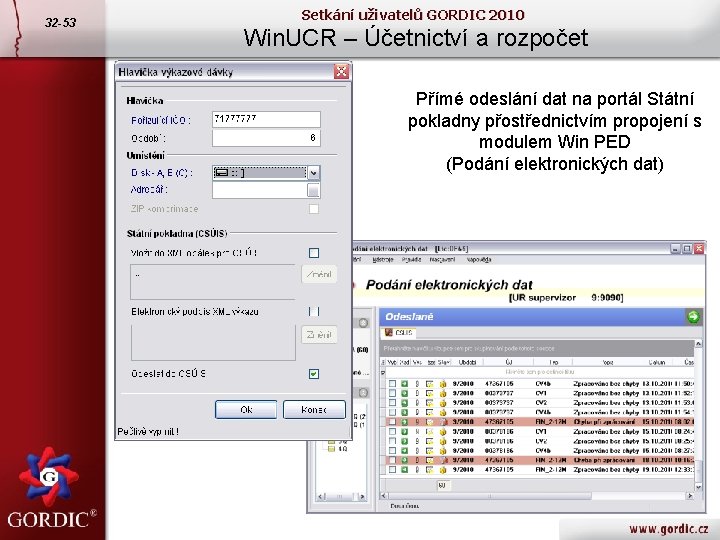Click Změnit button beside the electronic signature box
The height and width of the screenshot is (540, 720).
click(x=319, y=335)
